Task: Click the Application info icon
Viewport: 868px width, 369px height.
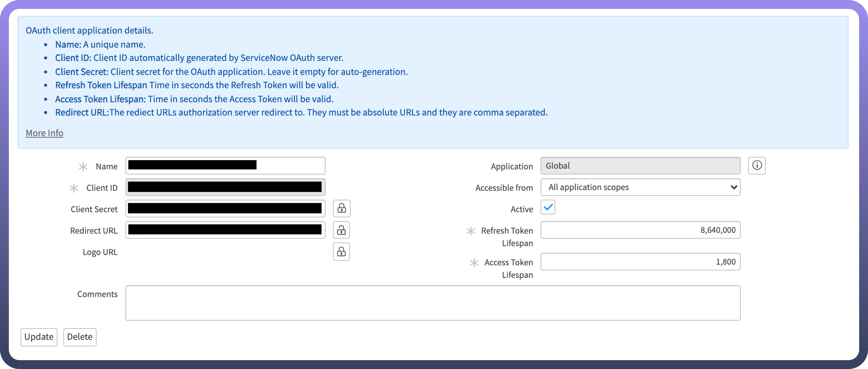Action: [x=756, y=166]
